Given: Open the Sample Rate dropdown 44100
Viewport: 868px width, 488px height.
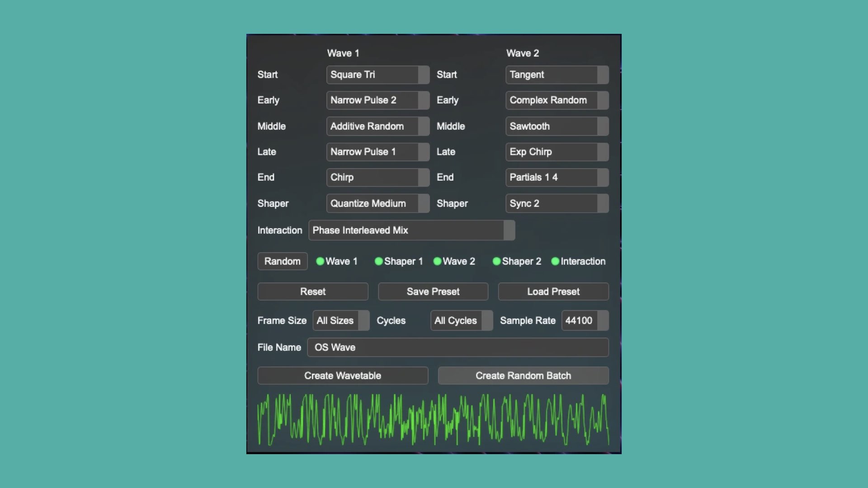Looking at the screenshot, I should pos(585,320).
